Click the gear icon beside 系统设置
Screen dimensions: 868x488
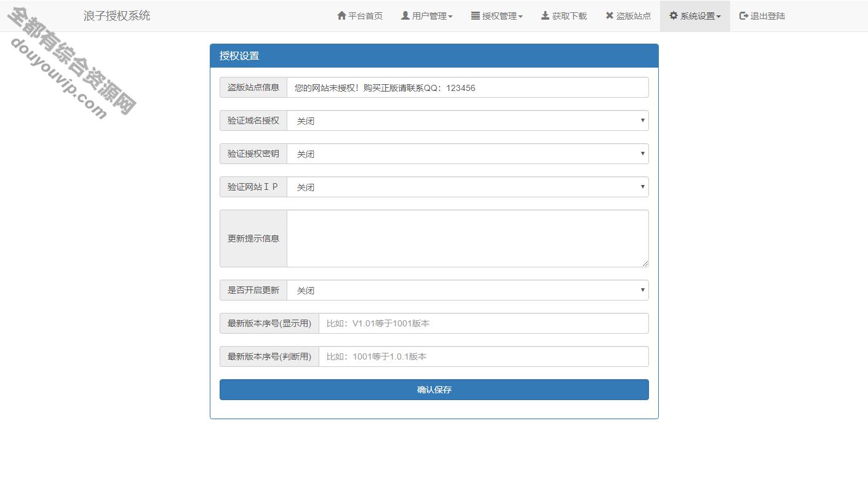point(674,16)
